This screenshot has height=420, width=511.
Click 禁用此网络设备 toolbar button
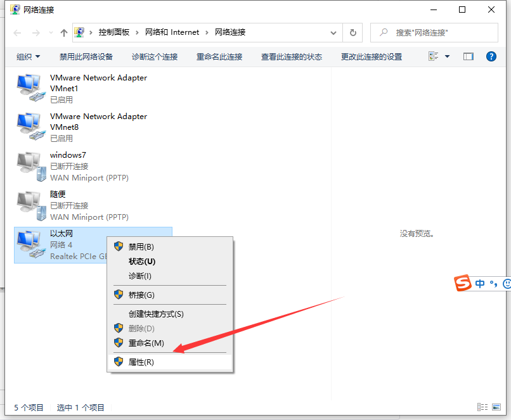click(86, 56)
